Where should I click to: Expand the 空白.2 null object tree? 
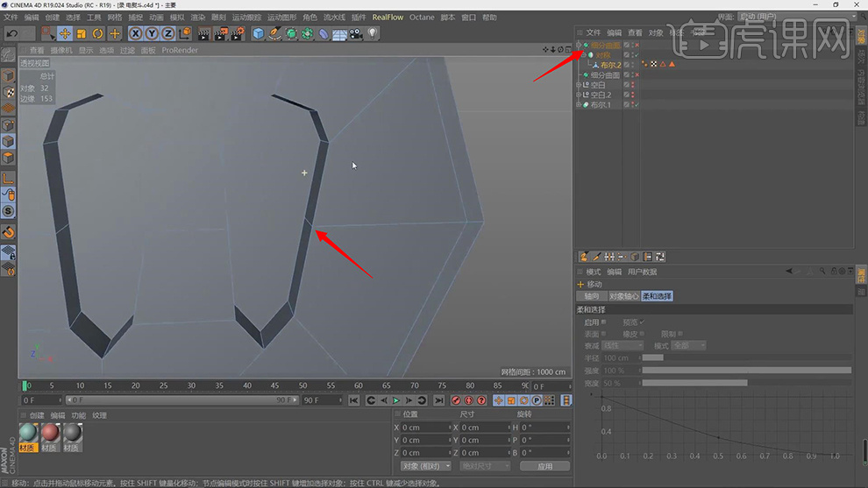(x=579, y=95)
